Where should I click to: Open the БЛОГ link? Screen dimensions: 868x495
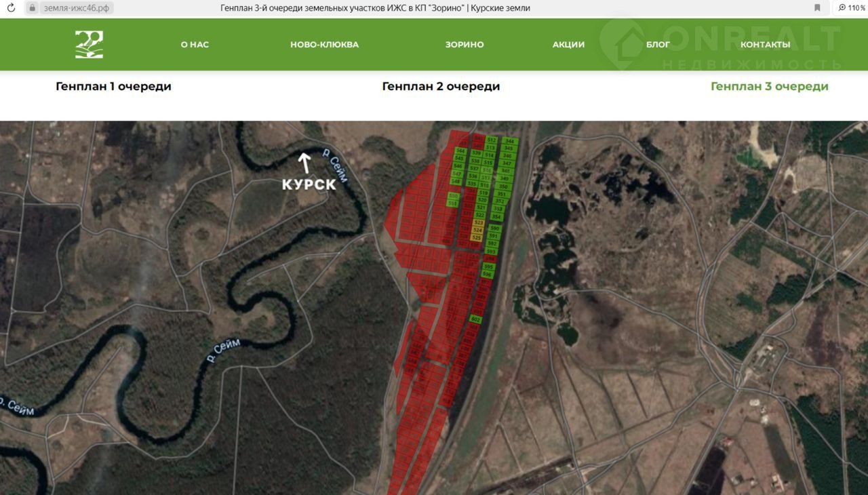tap(658, 45)
